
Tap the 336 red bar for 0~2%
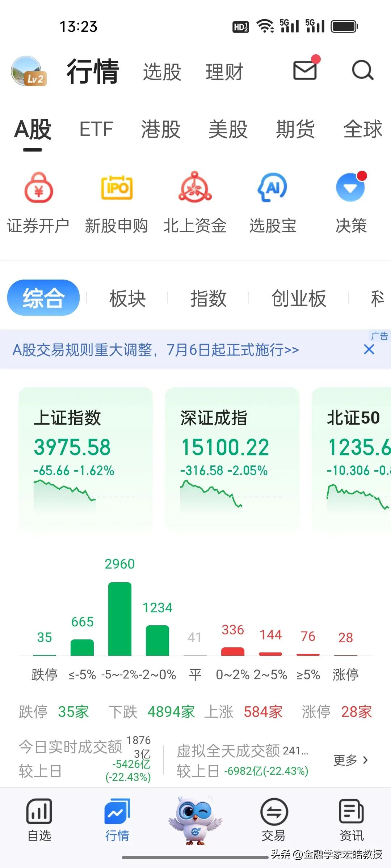233,651
